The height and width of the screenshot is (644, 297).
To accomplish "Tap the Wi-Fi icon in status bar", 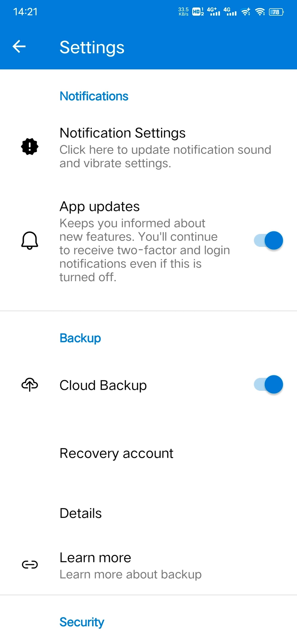I will click(x=260, y=12).
